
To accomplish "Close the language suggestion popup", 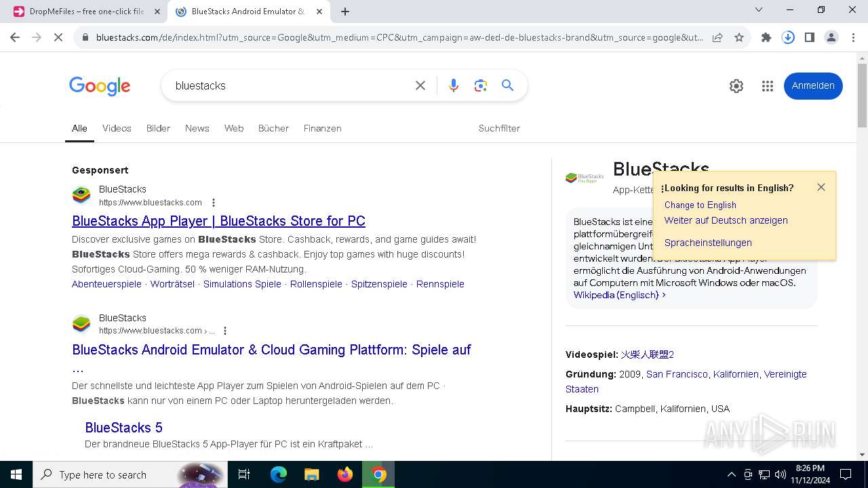I will 821,187.
